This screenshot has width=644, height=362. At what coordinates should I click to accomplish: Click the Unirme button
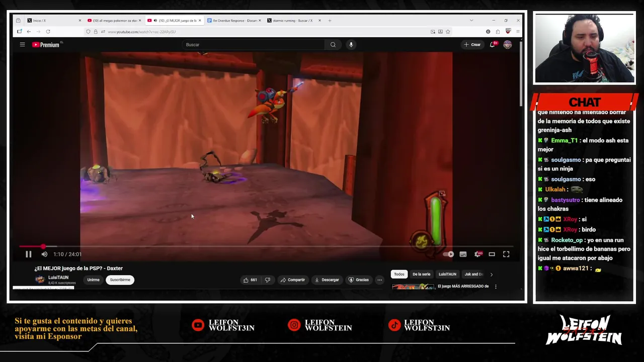click(93, 280)
